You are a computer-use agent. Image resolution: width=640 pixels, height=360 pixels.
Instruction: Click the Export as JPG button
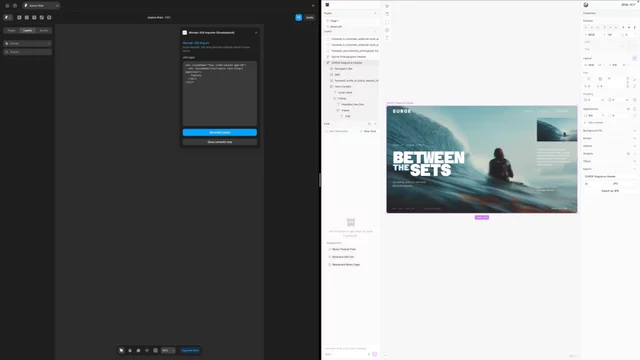pos(610,191)
